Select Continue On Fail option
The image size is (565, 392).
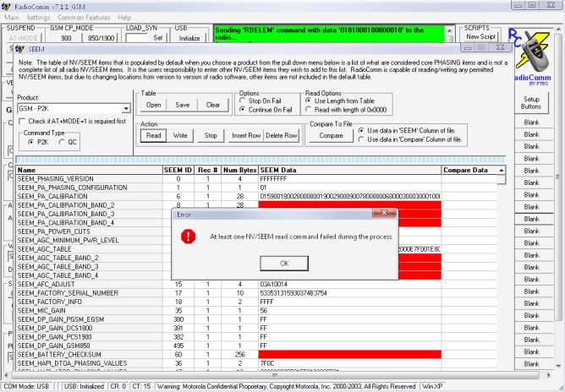242,110
